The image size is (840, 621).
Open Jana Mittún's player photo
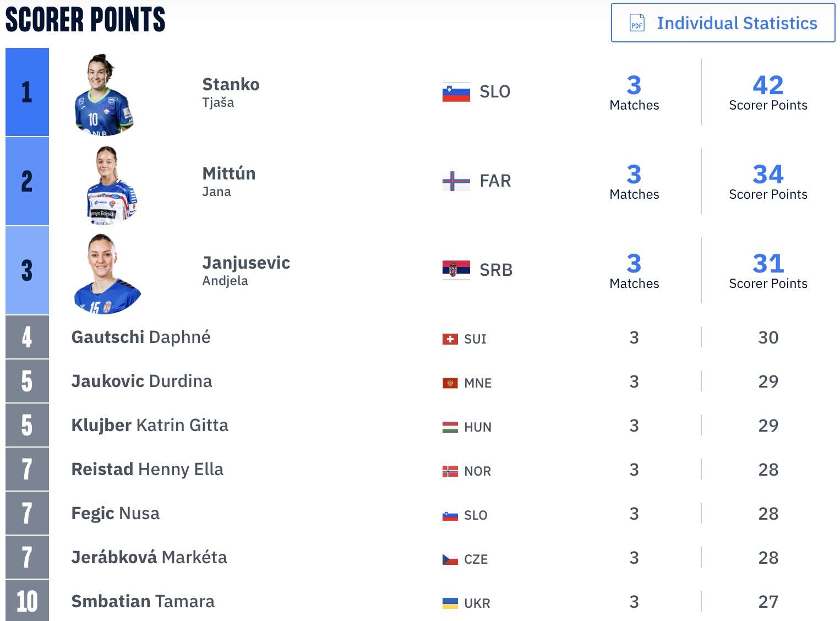(x=110, y=184)
